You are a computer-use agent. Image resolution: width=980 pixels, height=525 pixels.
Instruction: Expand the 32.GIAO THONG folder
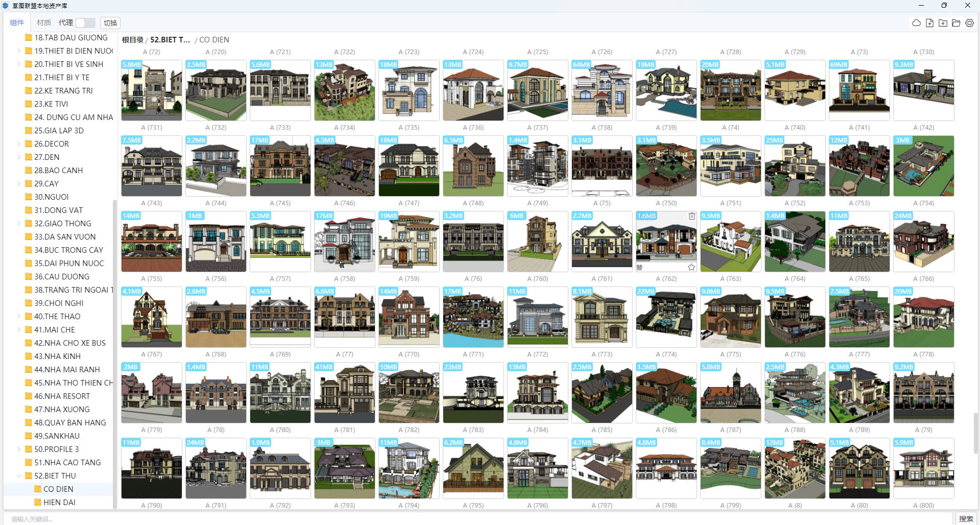coord(19,223)
